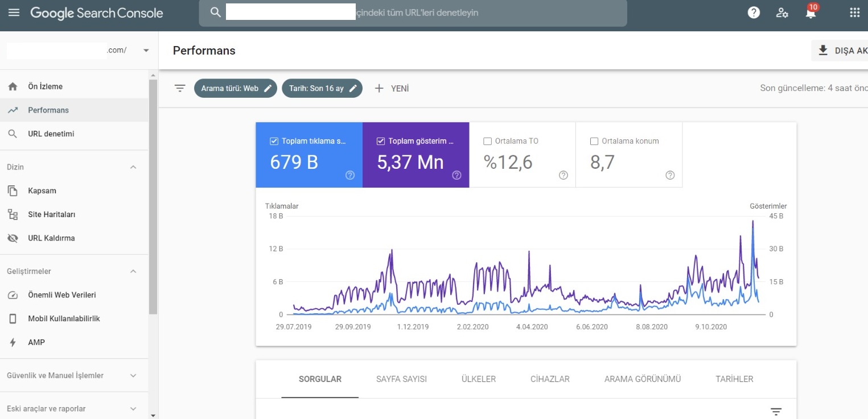
Task: Uncheck the Toplam tıklama sayısı checkbox
Action: 274,141
